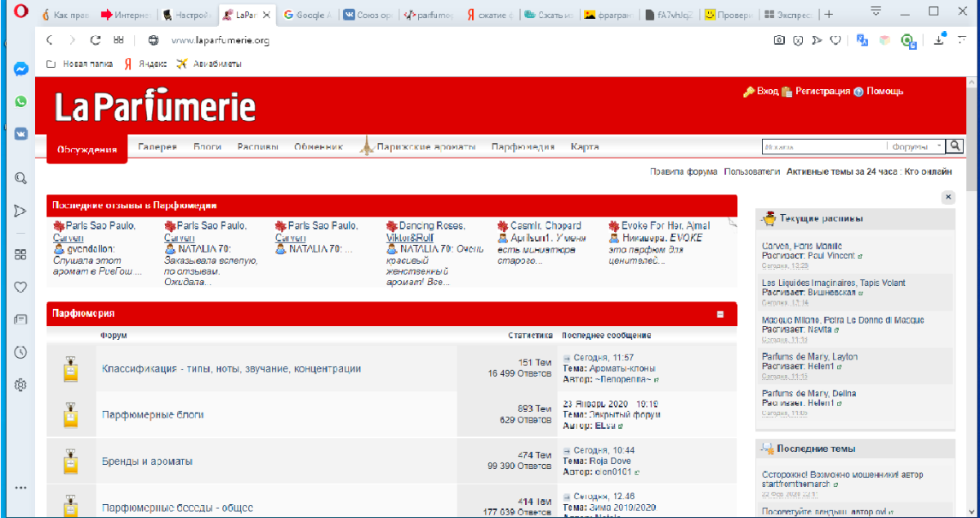Click the page vertical scrollbar up arrow

coord(973,83)
